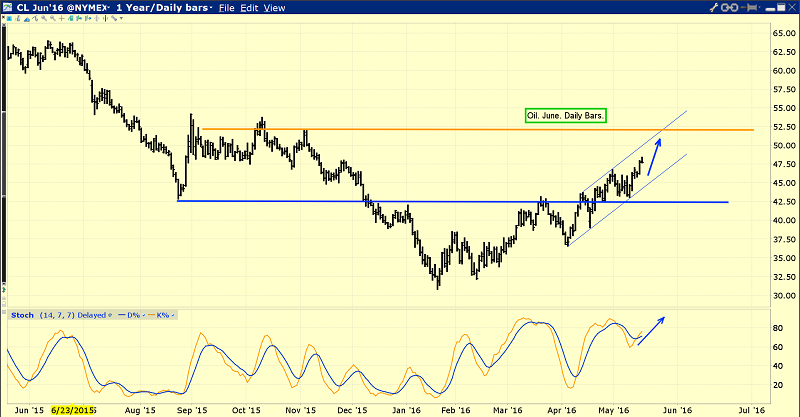Toggle the D% line legend in Stoch

coord(132,316)
